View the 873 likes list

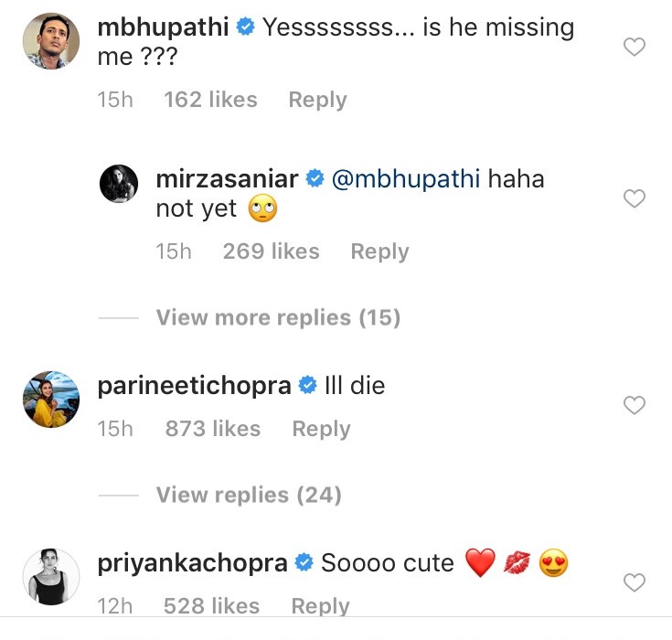212,429
